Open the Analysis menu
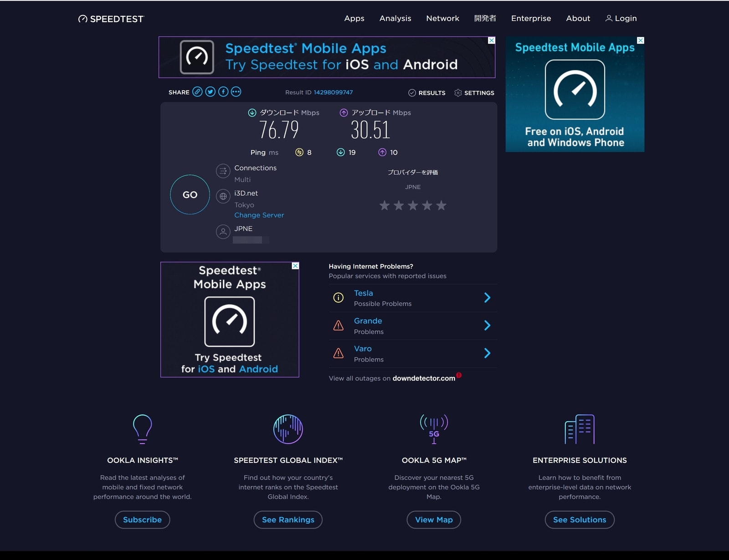Image resolution: width=729 pixels, height=560 pixels. 395,18
